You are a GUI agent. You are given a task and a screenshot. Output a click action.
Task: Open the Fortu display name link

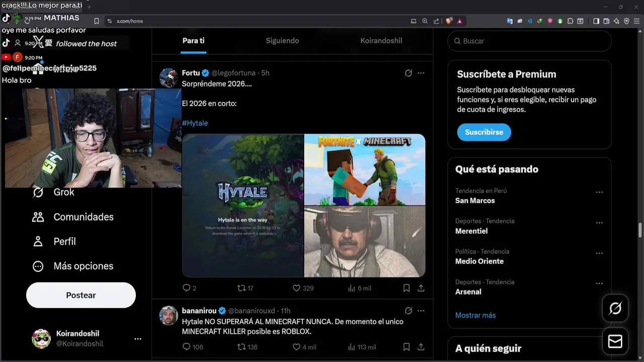[x=191, y=73]
